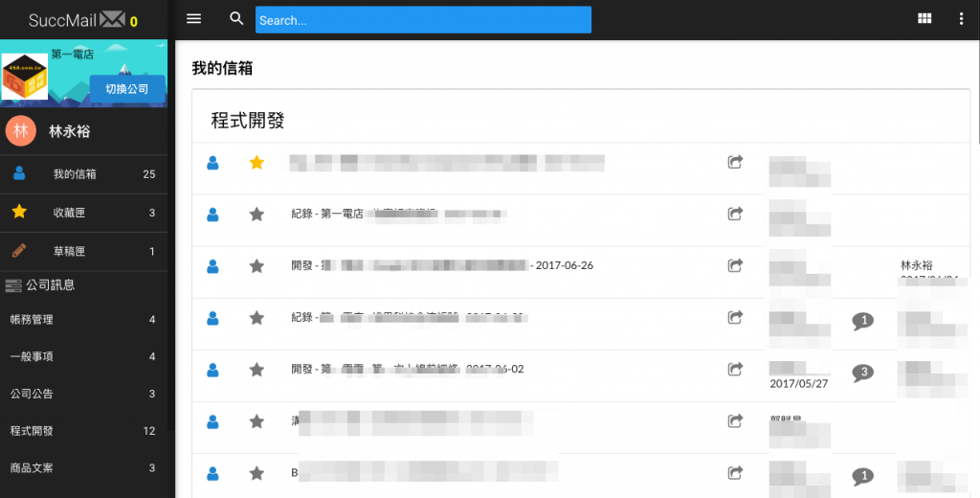Click share icon on 紀錄 - 第一電店 row
This screenshot has height=498, width=980.
[735, 214]
